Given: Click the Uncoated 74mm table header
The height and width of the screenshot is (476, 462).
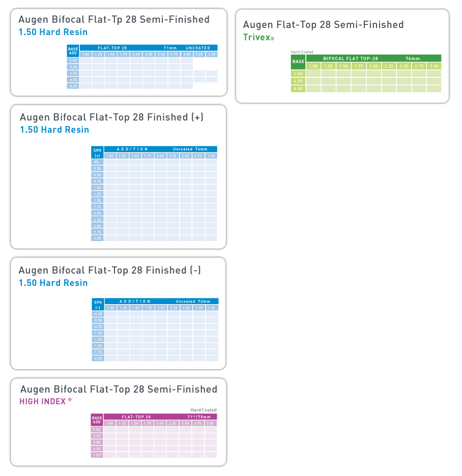Looking at the screenshot, I should [x=190, y=149].
